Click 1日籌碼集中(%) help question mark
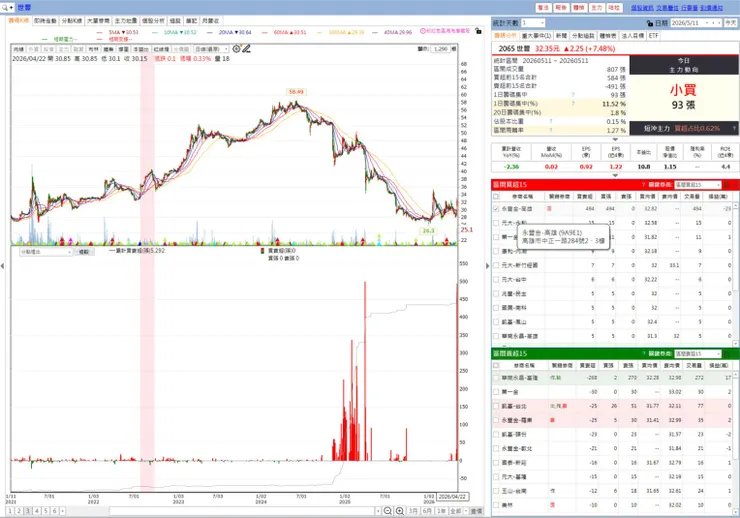Screen dimensions: 740x518 [x=573, y=103]
